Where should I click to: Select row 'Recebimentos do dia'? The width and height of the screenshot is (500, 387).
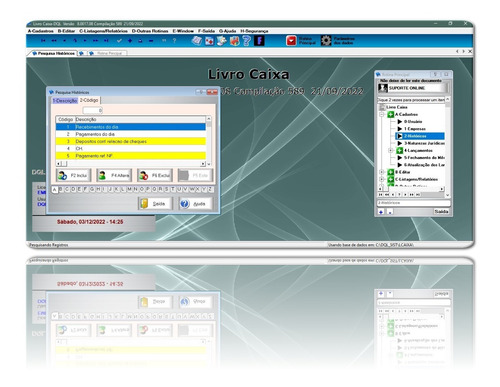131,127
